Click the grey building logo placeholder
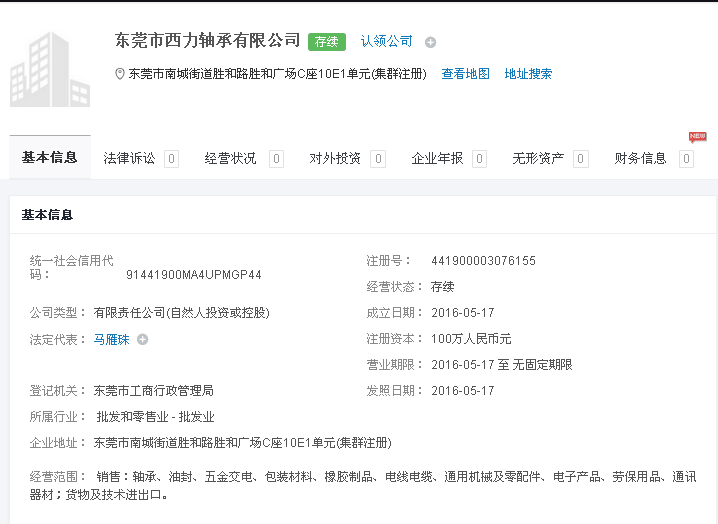718x524 pixels. 50,68
